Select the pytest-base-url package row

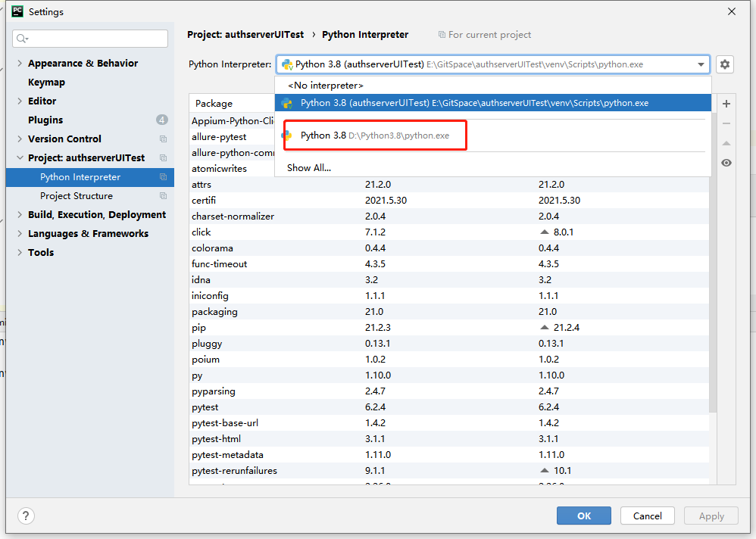pyautogui.click(x=449, y=422)
